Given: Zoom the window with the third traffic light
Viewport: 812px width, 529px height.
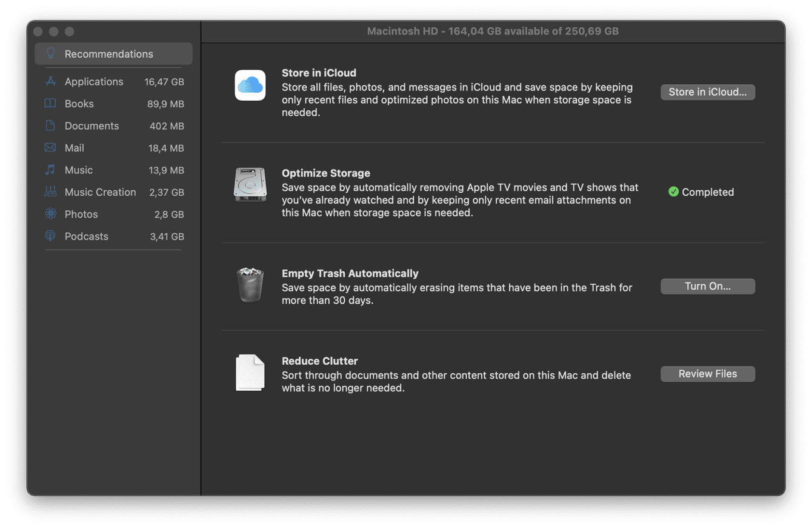Looking at the screenshot, I should (x=69, y=32).
